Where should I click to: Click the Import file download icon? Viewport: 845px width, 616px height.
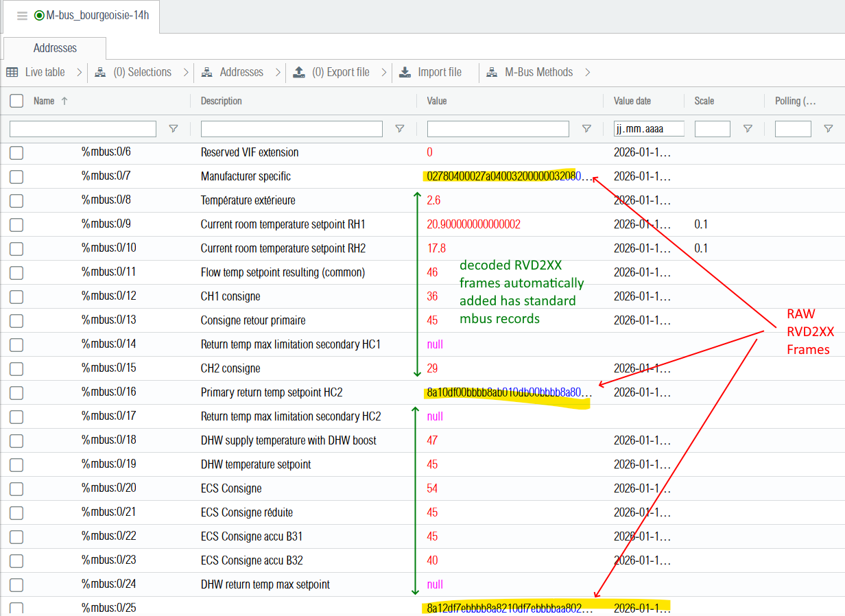405,72
